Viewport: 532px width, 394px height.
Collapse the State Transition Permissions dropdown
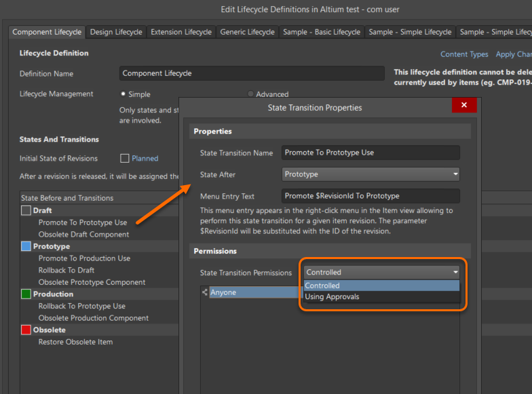(455, 273)
